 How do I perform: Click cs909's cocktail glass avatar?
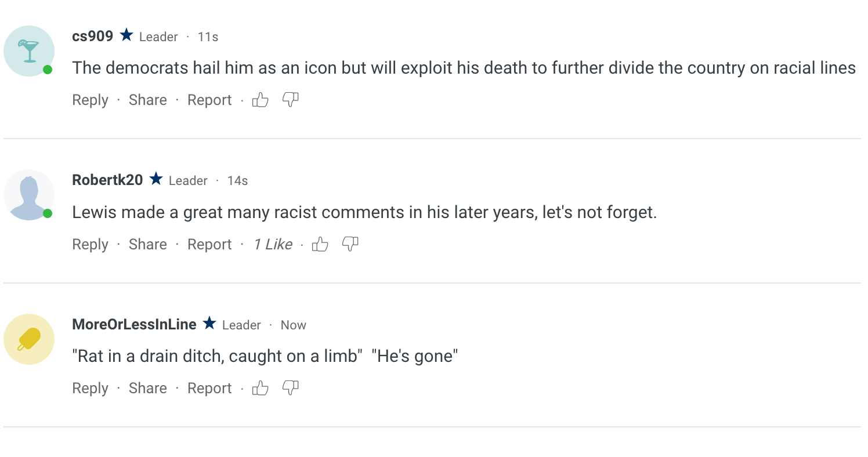28,51
